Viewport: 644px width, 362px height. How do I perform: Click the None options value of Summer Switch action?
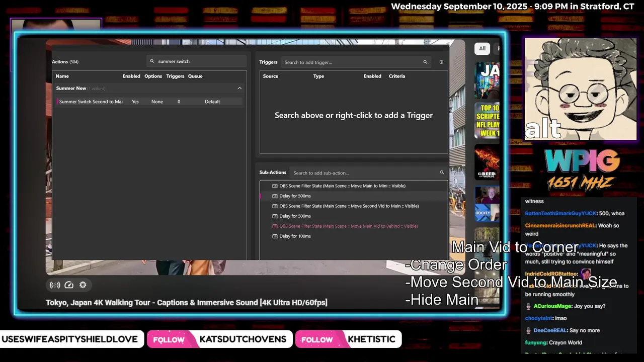pos(157,102)
